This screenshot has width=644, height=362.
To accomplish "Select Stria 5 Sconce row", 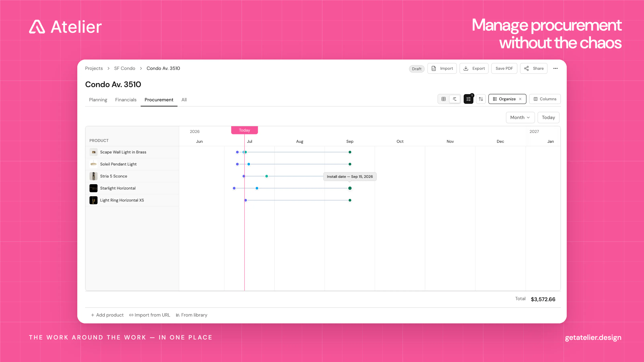I will (x=132, y=176).
